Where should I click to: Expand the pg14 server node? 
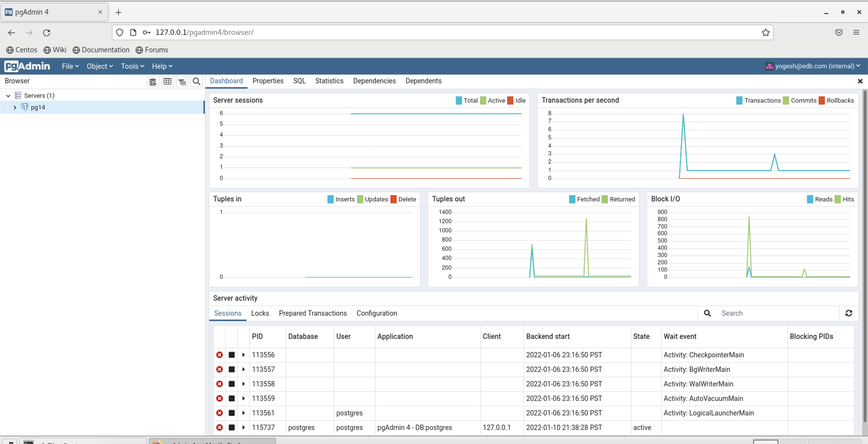(15, 107)
